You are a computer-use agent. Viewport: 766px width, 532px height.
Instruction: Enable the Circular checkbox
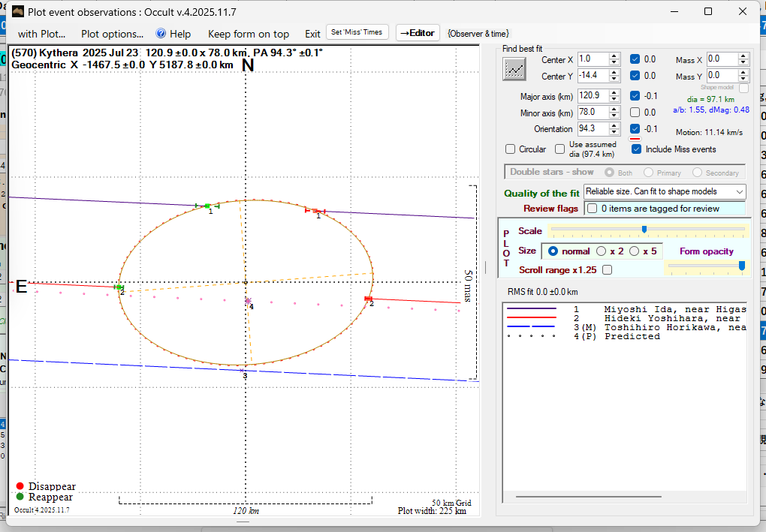(511, 149)
